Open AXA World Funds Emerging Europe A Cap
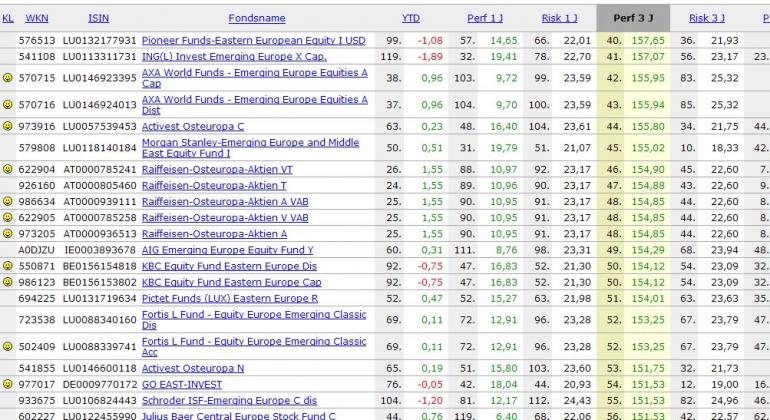Screen dimensions: 770x420 click(254, 78)
